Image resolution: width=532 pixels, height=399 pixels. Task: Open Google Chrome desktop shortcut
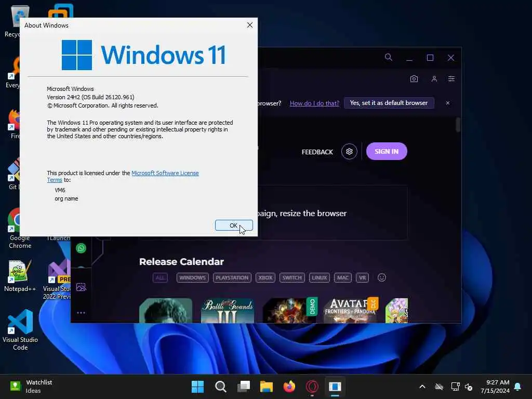(14, 229)
